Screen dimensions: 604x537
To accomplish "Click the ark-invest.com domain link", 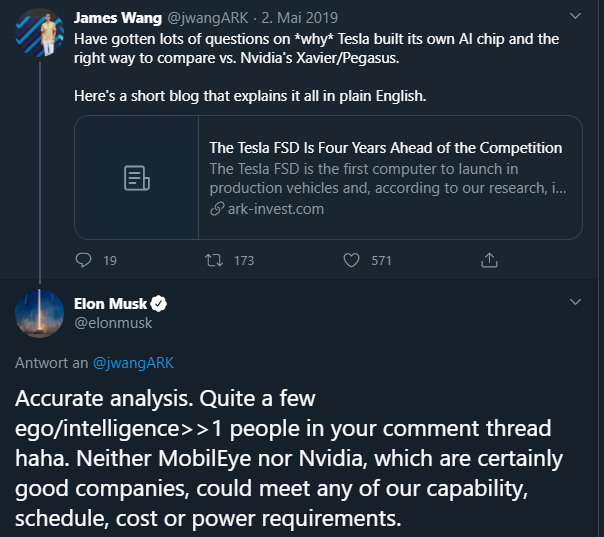I will (x=275, y=209).
